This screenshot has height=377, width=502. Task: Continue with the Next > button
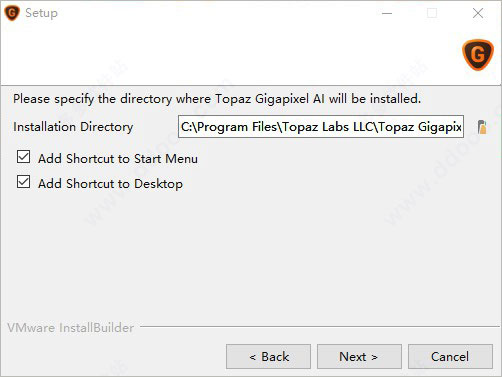pyautogui.click(x=359, y=357)
